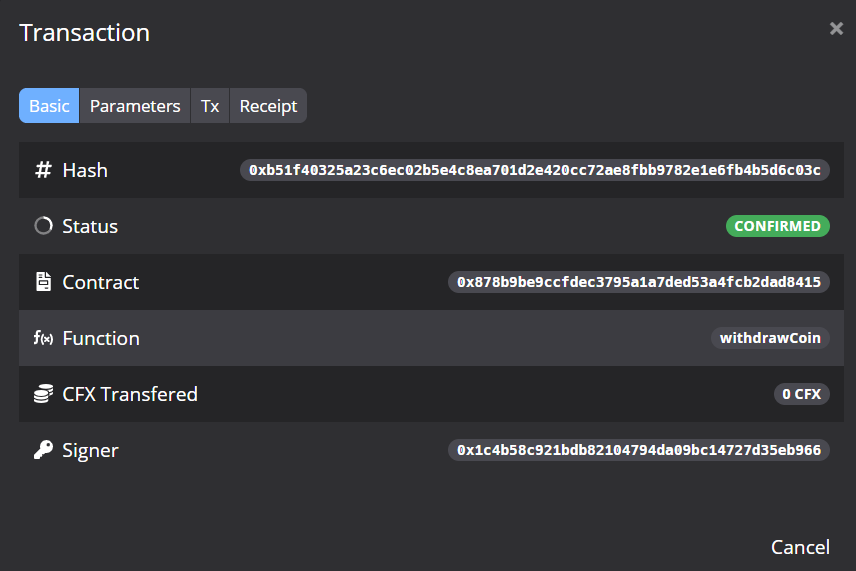
Task: Close the Transaction dialog with X
Action: tap(836, 29)
